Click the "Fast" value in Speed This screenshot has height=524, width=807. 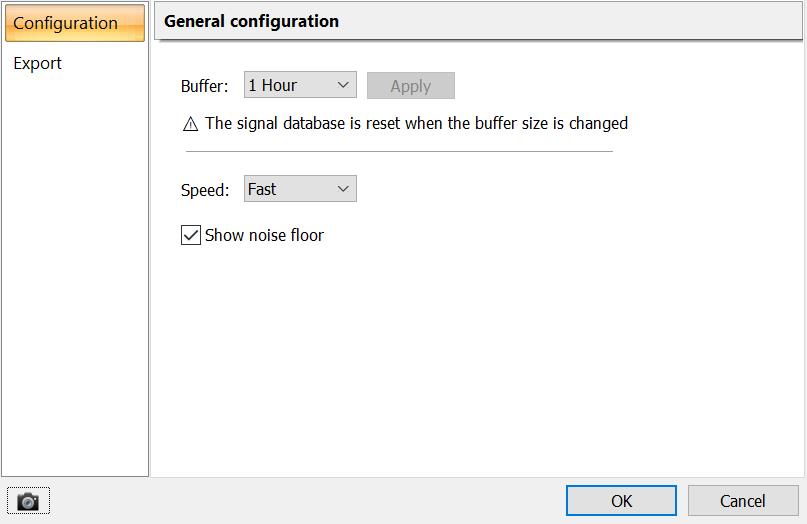click(x=262, y=189)
